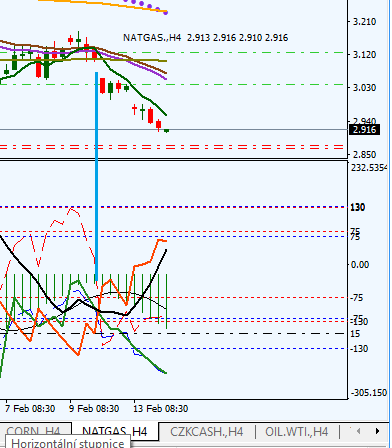Click the 2.850 price scale value
This screenshot has width=392, height=448.
coord(364,155)
